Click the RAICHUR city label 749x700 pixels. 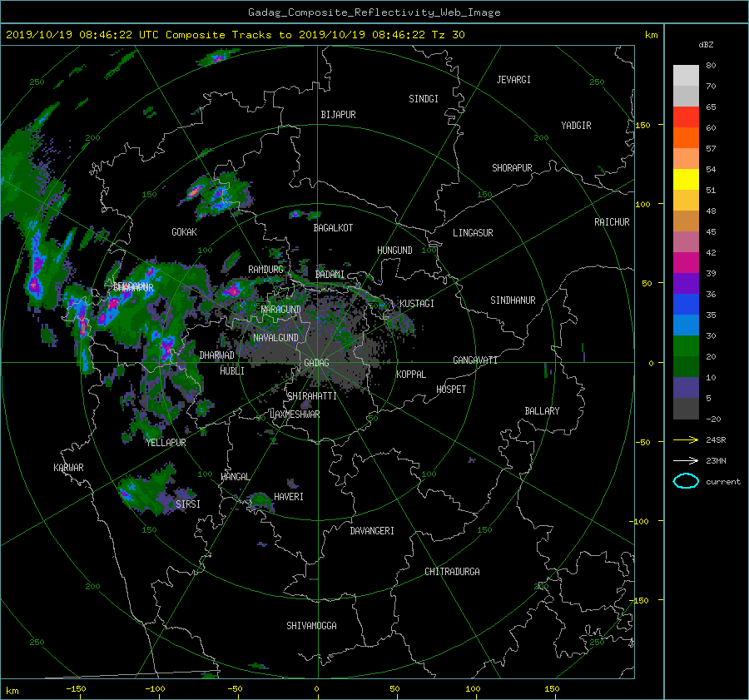(x=612, y=222)
